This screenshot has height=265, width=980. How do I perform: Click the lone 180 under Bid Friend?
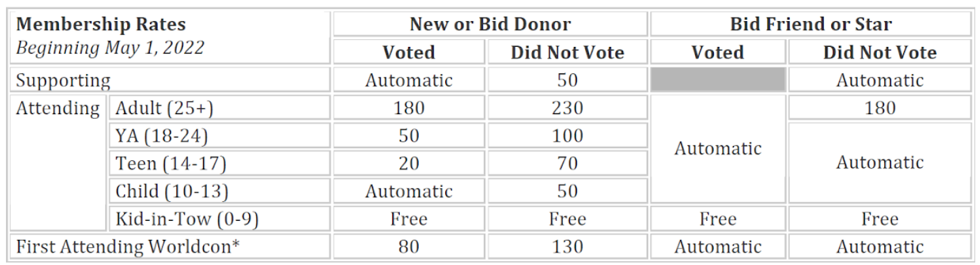[x=880, y=108]
